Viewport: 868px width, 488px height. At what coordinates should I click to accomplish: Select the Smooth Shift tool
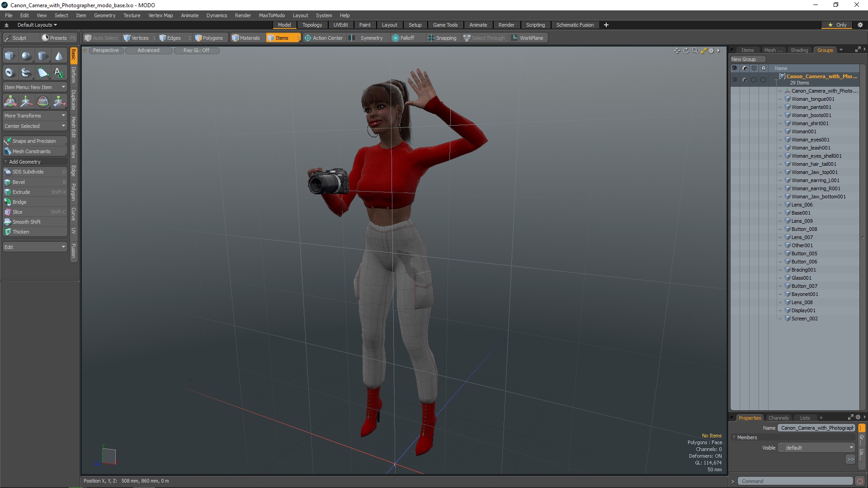[x=35, y=222]
